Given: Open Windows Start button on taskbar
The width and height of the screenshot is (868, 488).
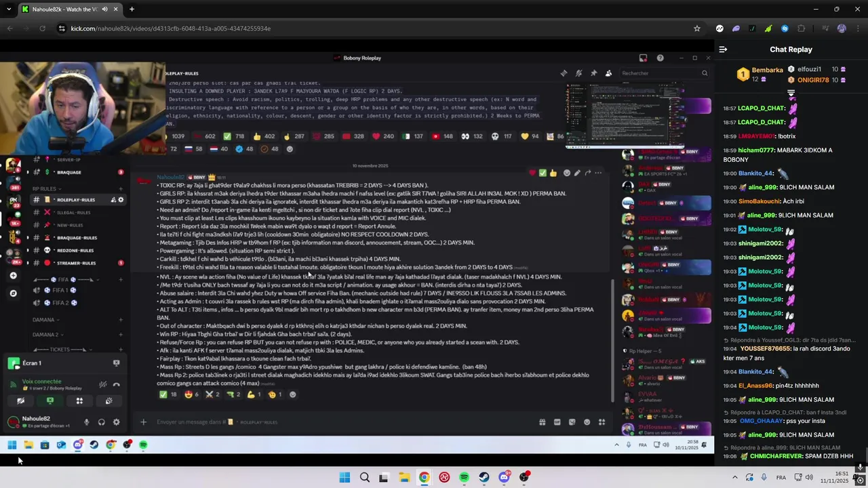Looking at the screenshot, I should tap(344, 477).
